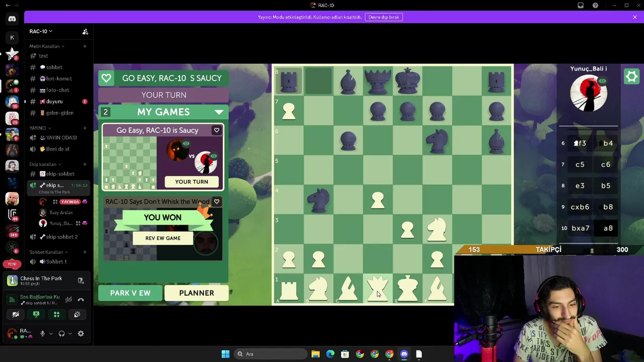
Task: Click the white queen on d1
Action: tap(378, 289)
